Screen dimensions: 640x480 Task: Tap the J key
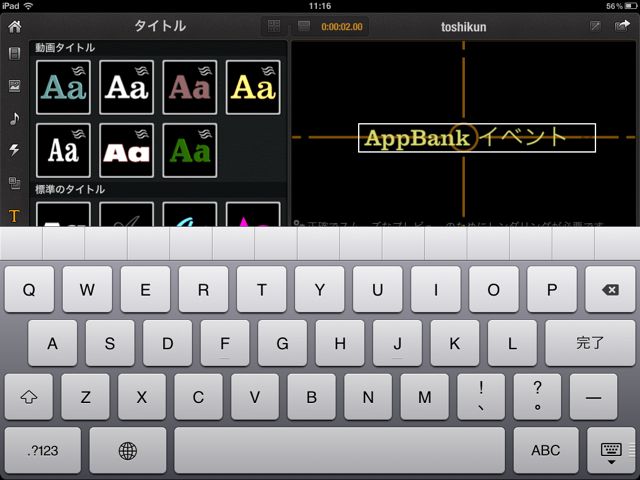tap(397, 343)
